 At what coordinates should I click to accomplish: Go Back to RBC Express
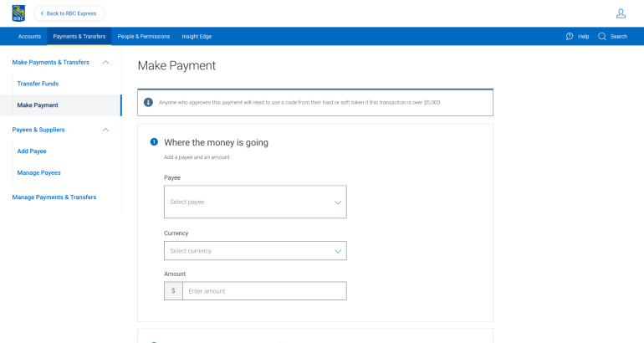[x=69, y=13]
